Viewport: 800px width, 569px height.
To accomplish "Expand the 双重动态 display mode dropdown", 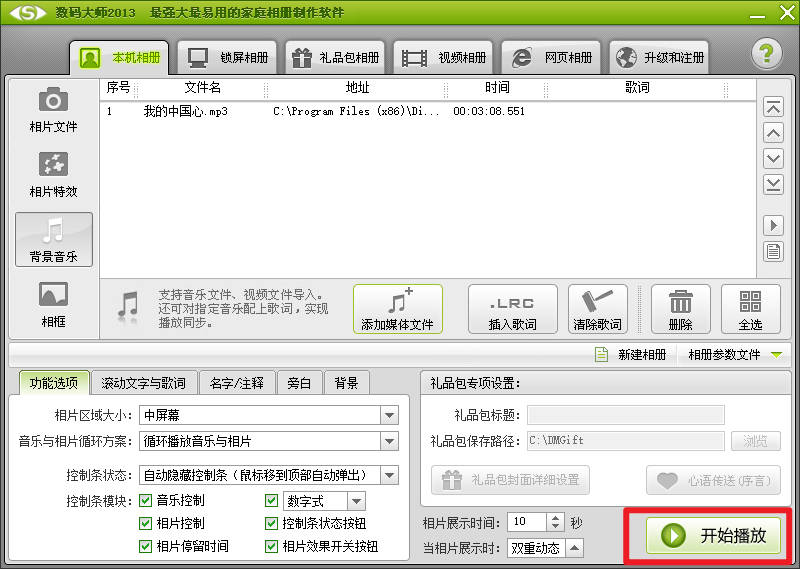I will [x=574, y=548].
